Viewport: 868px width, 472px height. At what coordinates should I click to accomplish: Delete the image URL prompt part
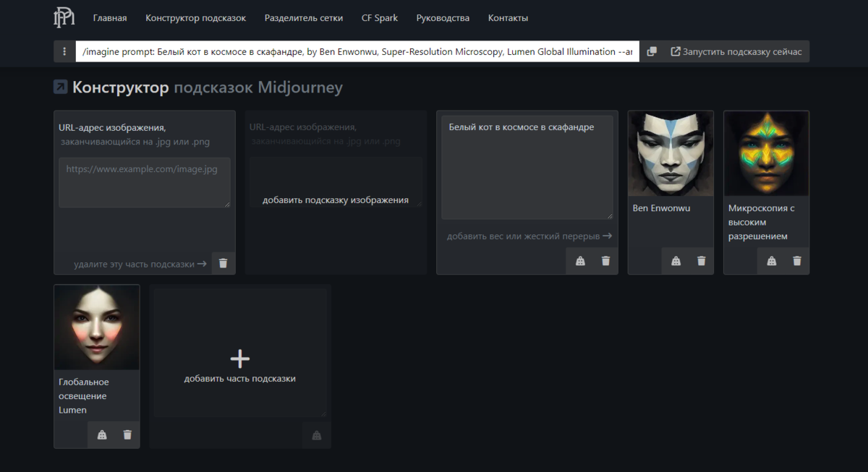coord(223,264)
